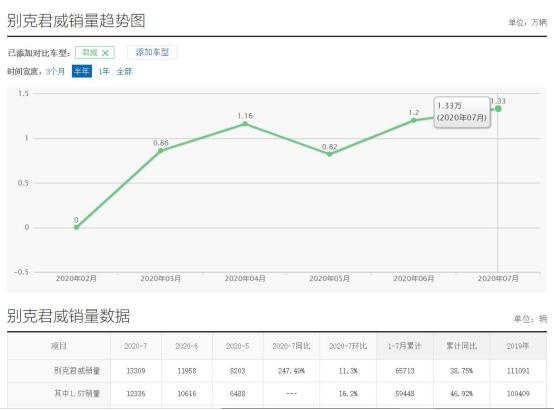
Task: Click the 其中1.5T销量 row label
Action: point(77,393)
